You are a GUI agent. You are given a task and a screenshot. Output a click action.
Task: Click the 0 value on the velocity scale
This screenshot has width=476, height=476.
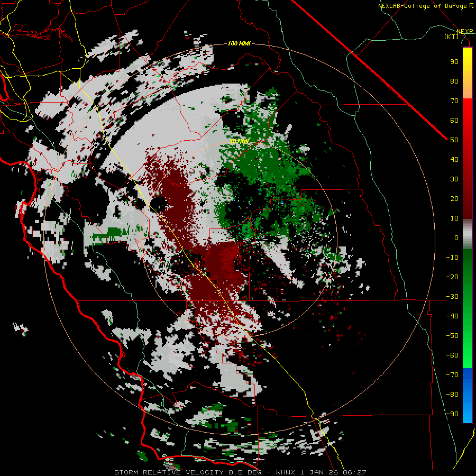point(456,237)
